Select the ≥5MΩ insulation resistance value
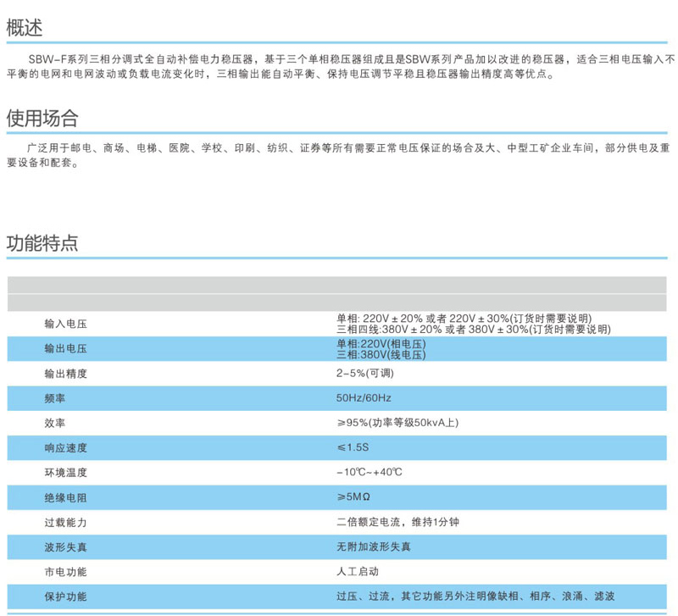678x616 pixels. point(357,497)
